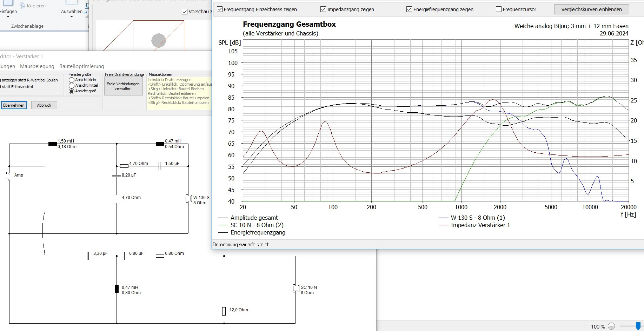The height and width of the screenshot is (331, 644).
Task: Select the 8,20 µF capacitor symbol
Action: click(117, 175)
